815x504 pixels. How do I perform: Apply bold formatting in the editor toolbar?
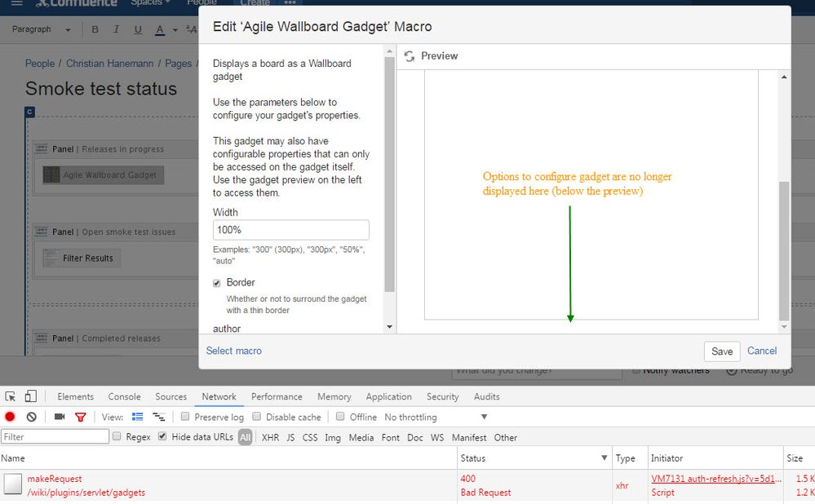[x=95, y=29]
